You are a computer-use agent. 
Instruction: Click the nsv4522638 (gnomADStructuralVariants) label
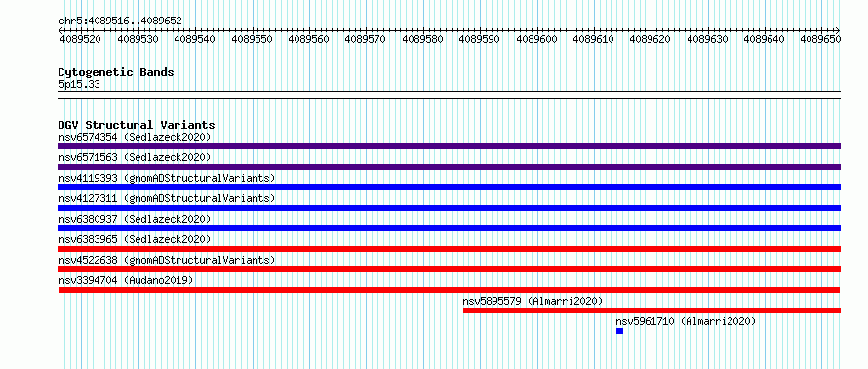[x=167, y=260]
